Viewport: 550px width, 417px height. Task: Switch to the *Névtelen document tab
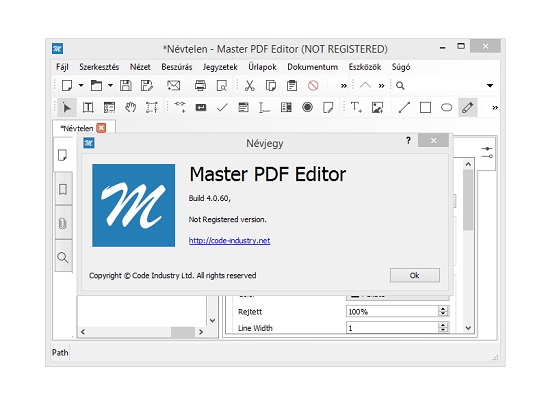(77, 128)
